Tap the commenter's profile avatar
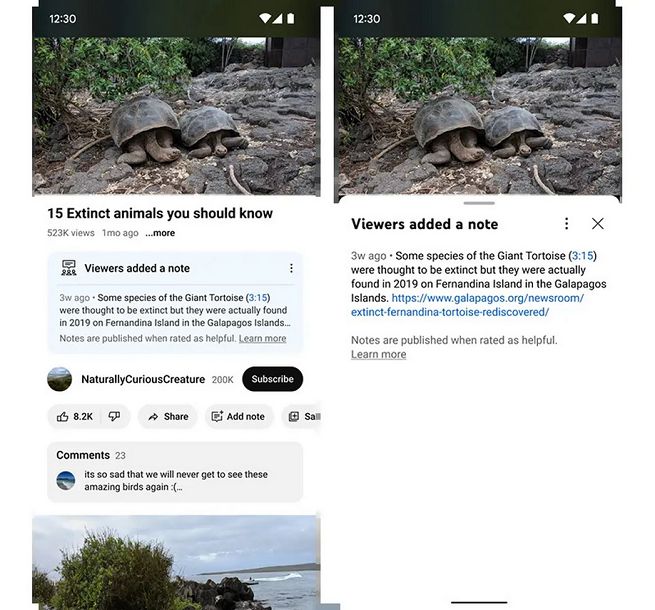The image size is (655, 610). coord(66,480)
